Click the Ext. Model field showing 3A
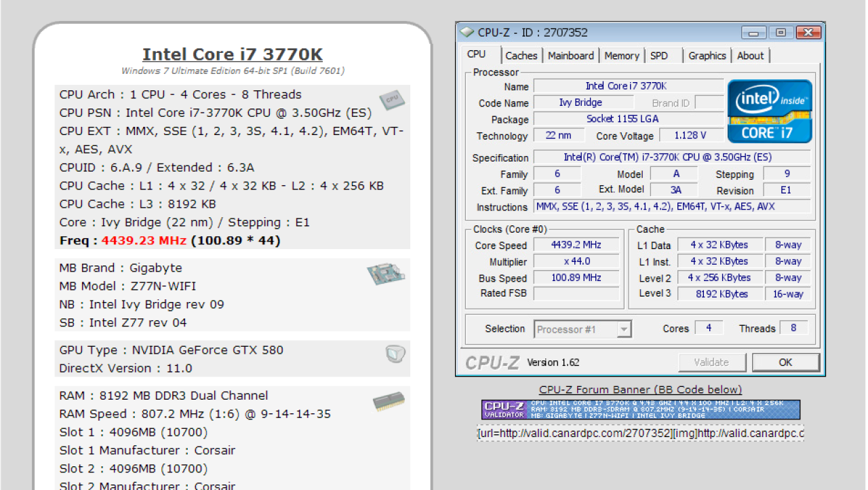Viewport: 868px width, 490px height. 675,190
